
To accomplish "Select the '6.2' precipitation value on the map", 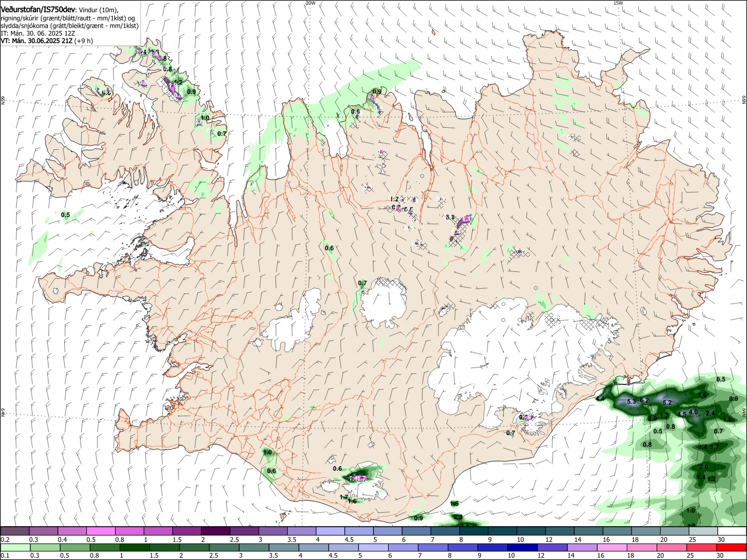I will (644, 400).
